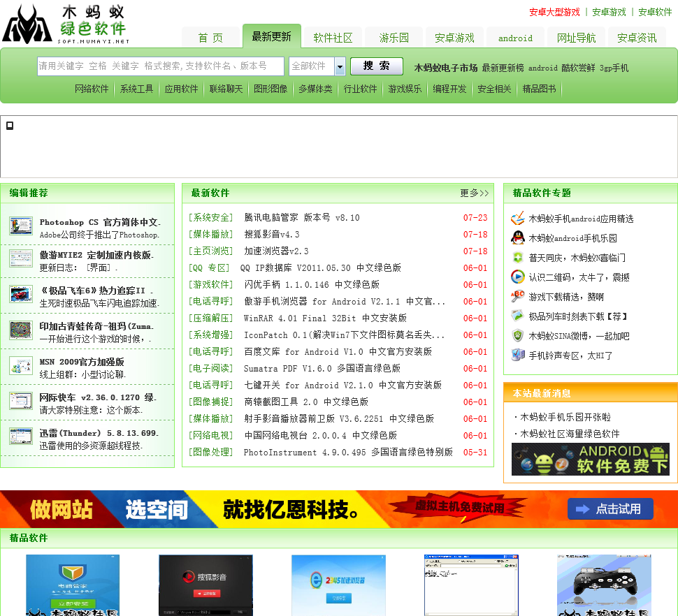This screenshot has height=616, width=678.
Task: Click icon beside 极品列车时刻表下载
Action: pyautogui.click(x=517, y=316)
